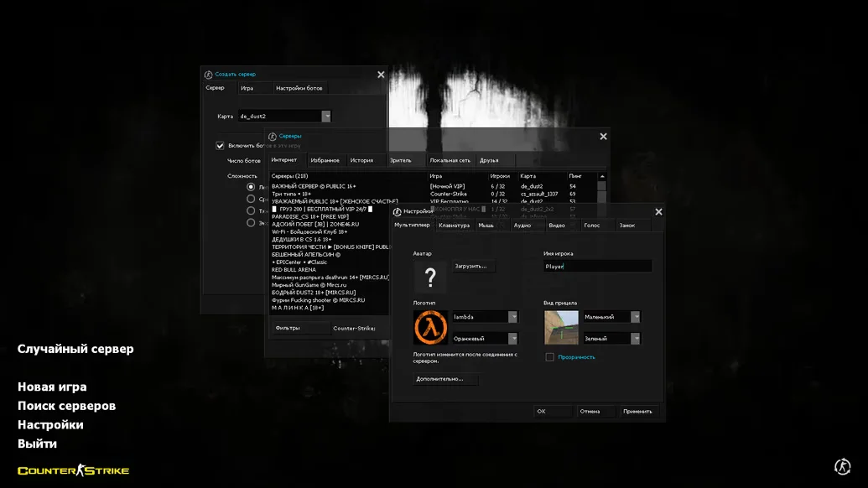Open the 'Карта' de_dust2 map dropdown

coord(326,117)
